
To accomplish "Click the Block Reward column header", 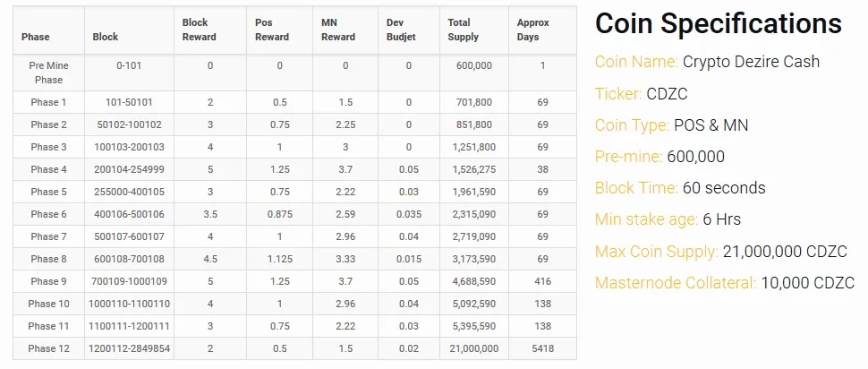I will [x=196, y=30].
